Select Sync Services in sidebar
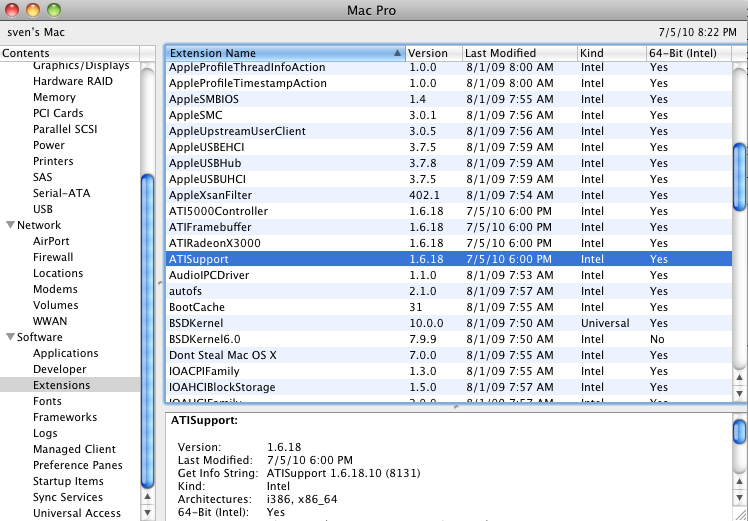The image size is (748, 521). tap(68, 497)
